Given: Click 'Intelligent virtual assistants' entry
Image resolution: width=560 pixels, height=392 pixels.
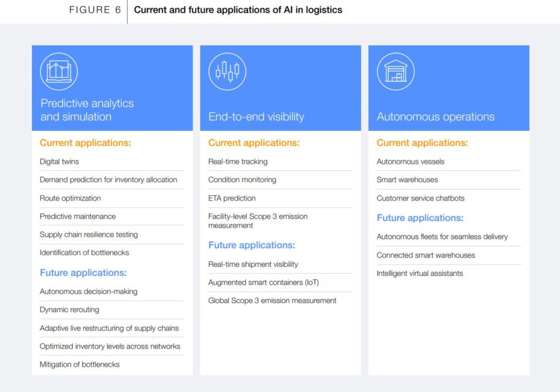Looking at the screenshot, I should 420,273.
